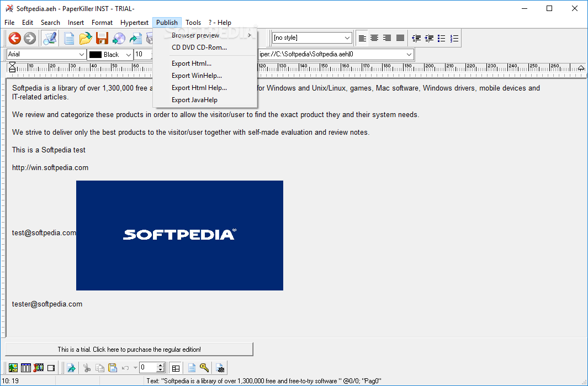Decrease the bottom toolbar spinner value

click(161, 370)
